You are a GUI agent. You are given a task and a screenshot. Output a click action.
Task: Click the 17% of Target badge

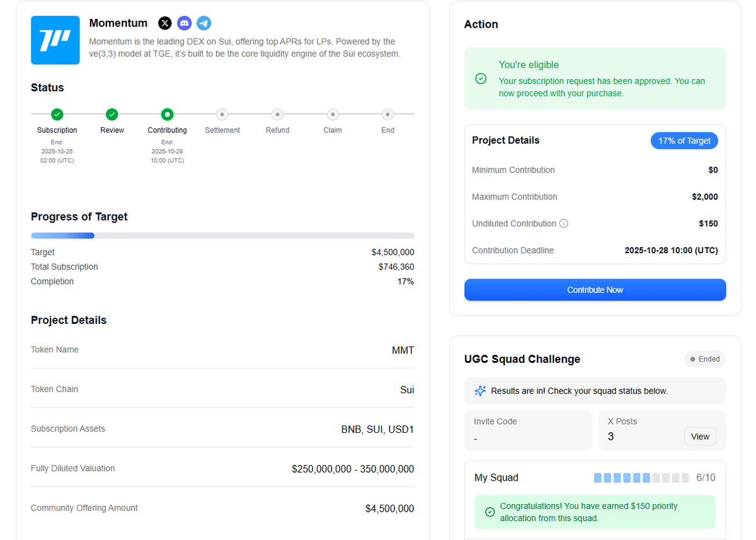pos(684,141)
